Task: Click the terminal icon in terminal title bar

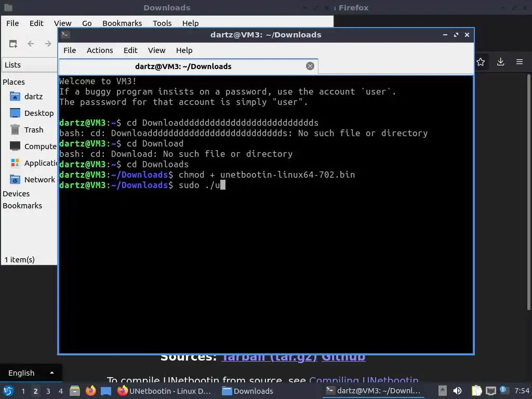Action: pos(65,35)
